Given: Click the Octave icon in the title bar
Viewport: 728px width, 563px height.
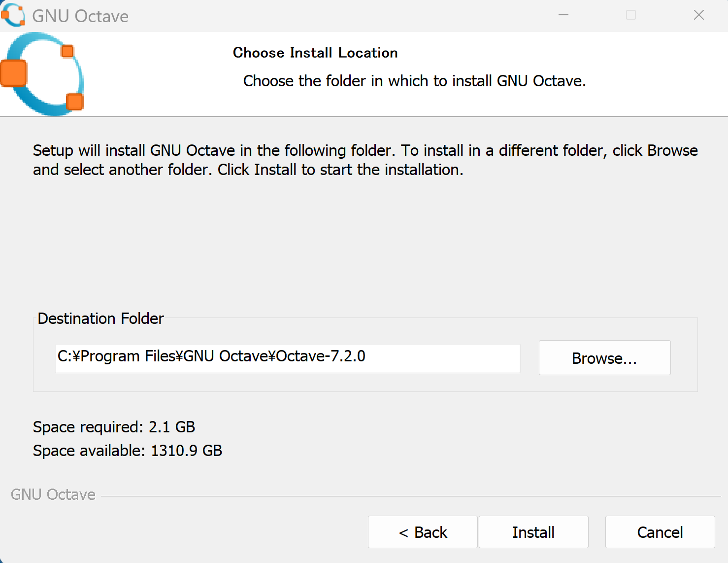Looking at the screenshot, I should [13, 15].
